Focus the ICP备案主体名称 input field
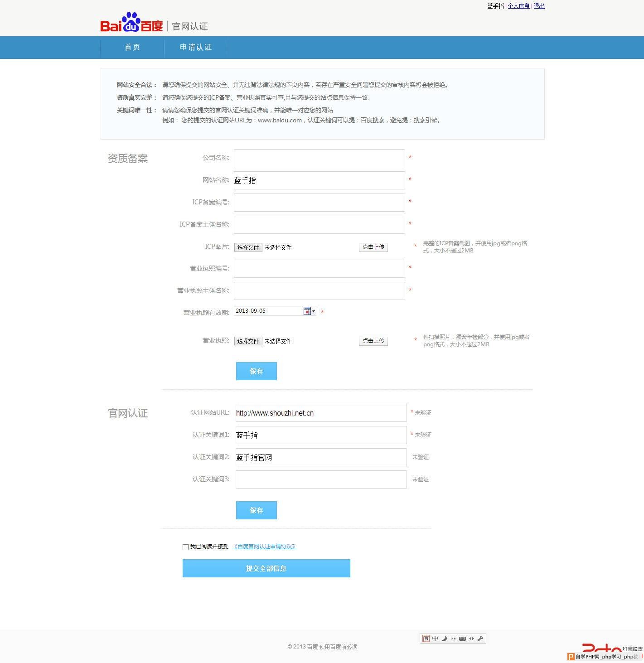Image resolution: width=644 pixels, height=663 pixels. [x=320, y=225]
